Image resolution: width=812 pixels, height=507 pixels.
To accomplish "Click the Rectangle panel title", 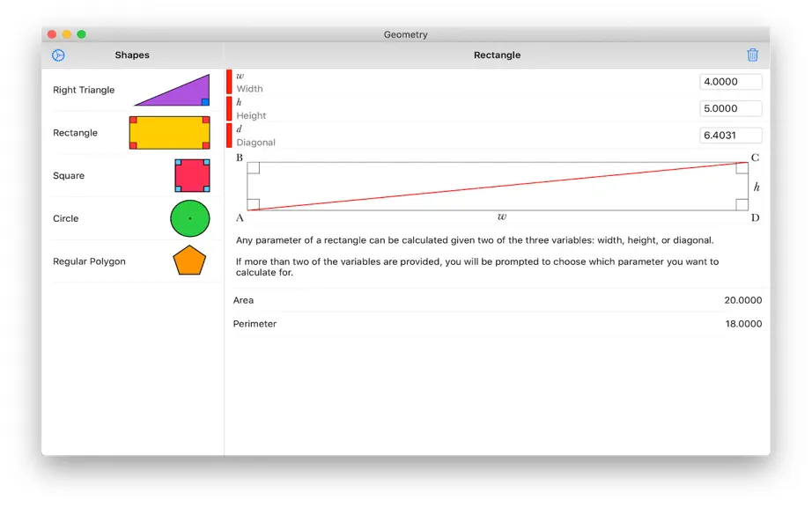I will point(497,55).
